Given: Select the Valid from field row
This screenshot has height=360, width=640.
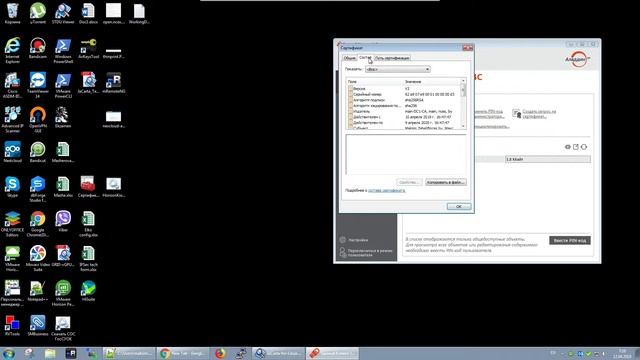Looking at the screenshot, I should [405, 117].
